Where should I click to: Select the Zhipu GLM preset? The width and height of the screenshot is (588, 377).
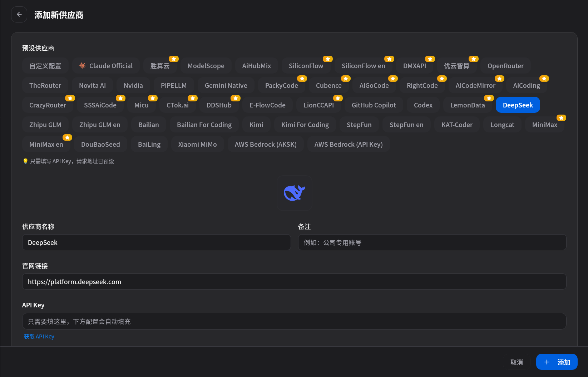coord(45,125)
